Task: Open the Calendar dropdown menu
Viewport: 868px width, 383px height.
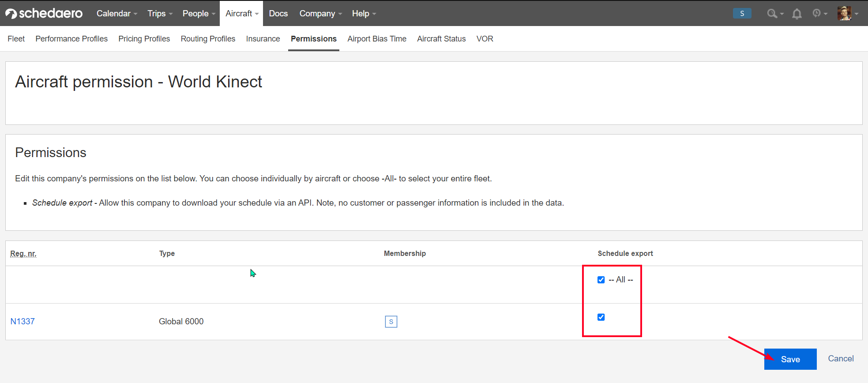Action: tap(117, 13)
